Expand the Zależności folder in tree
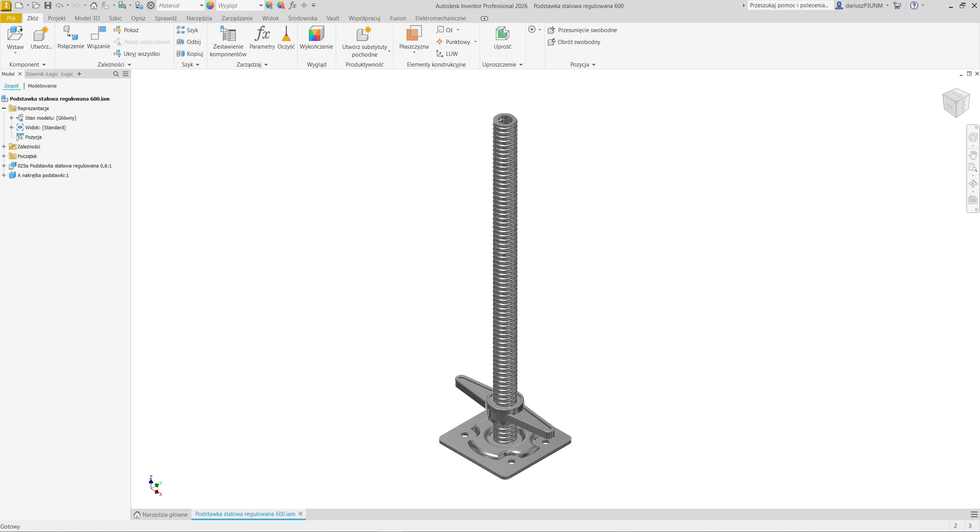Image resolution: width=980 pixels, height=532 pixels. [4, 146]
